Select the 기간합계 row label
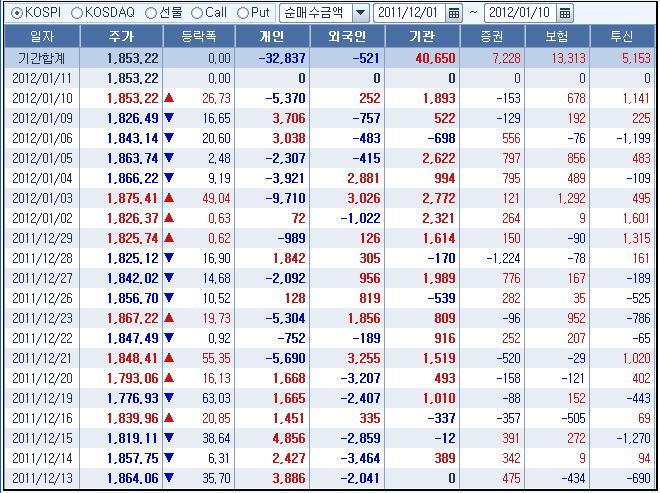 [x=42, y=58]
